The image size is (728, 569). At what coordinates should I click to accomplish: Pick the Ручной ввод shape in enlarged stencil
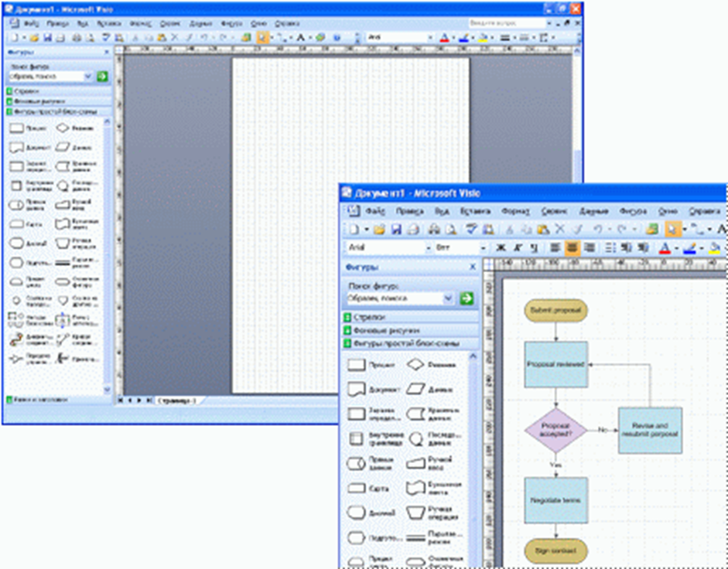coord(415,463)
